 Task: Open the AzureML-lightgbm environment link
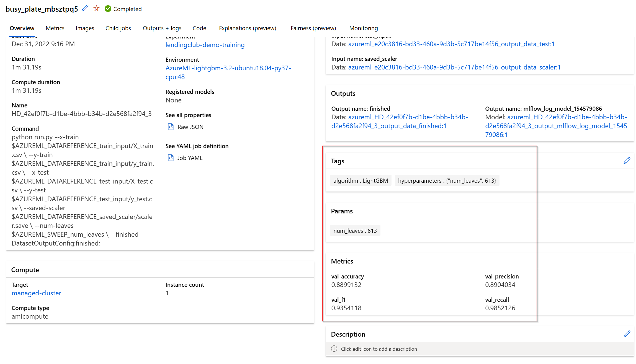[x=228, y=68]
